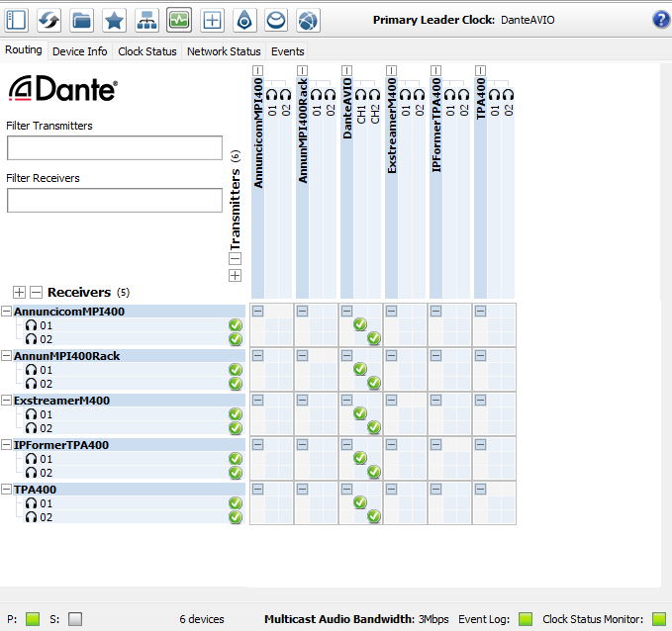The image size is (672, 631).
Task: Click the Event Log green indicator
Action: point(526,619)
